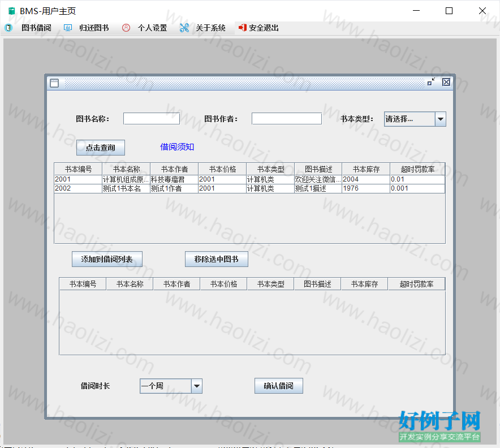500x448 pixels.
Task: Click the 借阅时长 dropdown arrow
Action: pos(197,386)
